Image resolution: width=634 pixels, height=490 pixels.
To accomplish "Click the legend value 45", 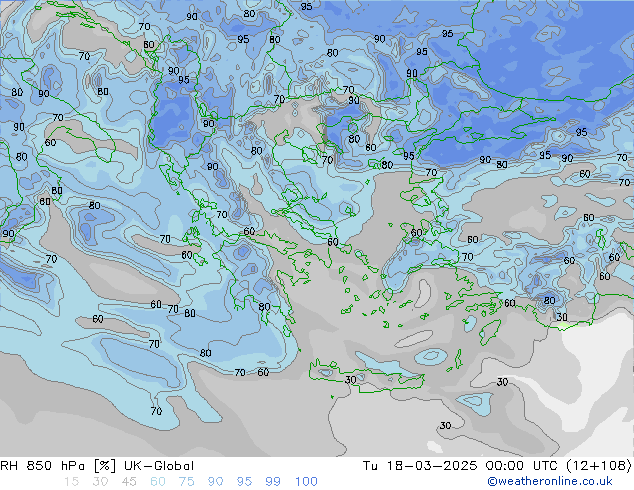I will 129,482.
